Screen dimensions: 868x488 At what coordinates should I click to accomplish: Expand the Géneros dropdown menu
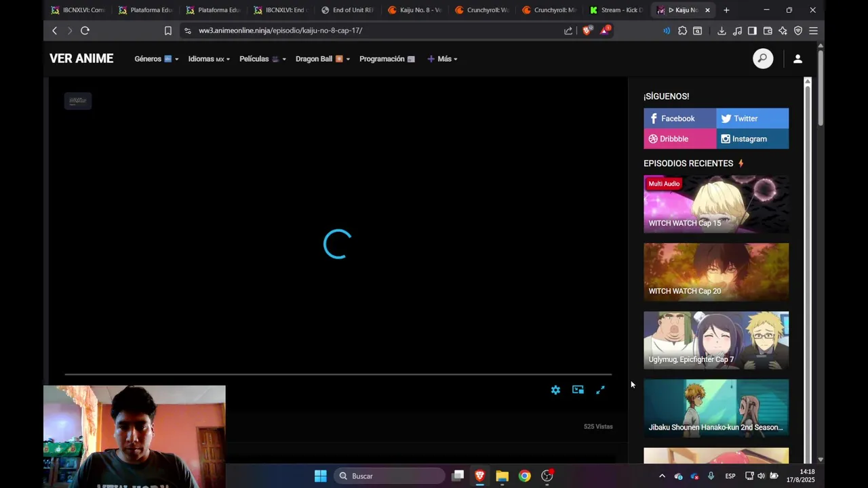tap(157, 59)
